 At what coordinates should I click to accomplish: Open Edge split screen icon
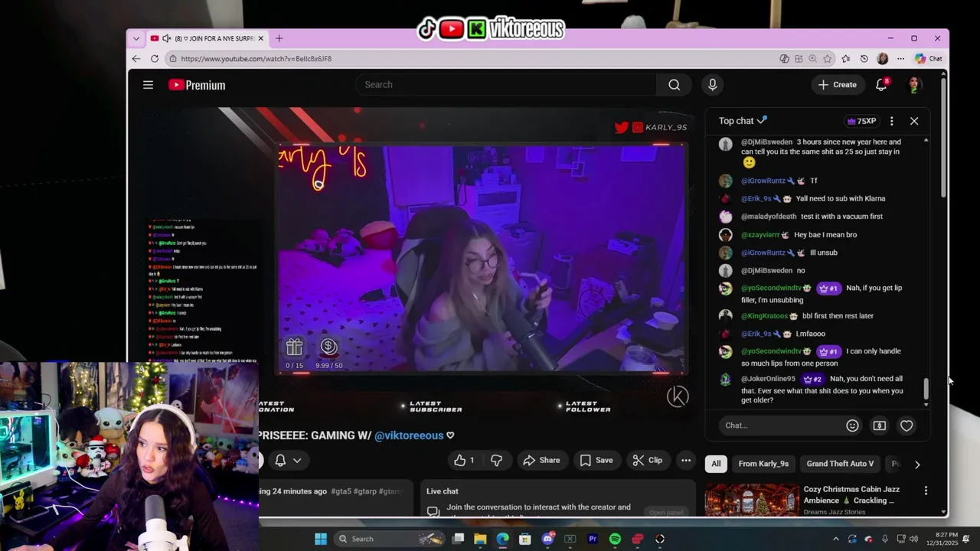coord(799,58)
